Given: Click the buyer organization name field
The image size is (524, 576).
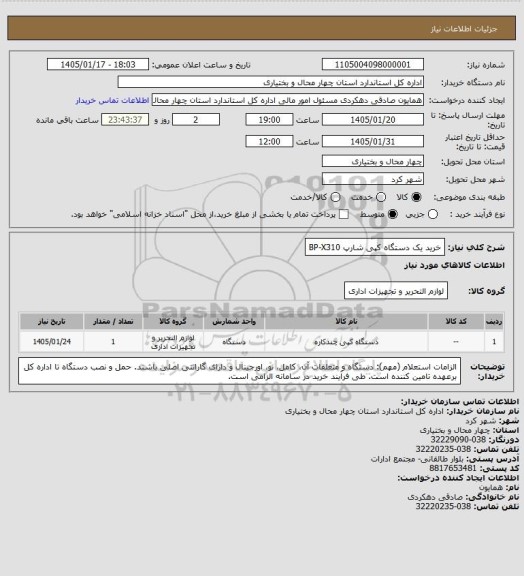Looking at the screenshot, I should coord(270,82).
